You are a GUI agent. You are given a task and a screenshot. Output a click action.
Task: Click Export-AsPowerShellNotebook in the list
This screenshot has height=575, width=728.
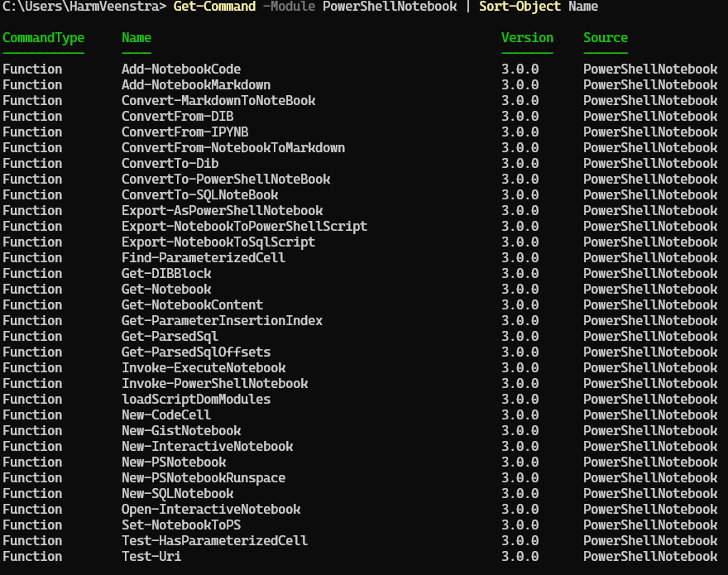click(222, 211)
